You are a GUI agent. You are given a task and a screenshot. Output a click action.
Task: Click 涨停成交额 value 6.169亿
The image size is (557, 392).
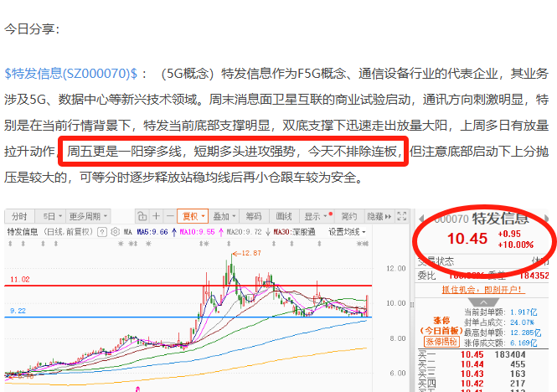[523, 343]
